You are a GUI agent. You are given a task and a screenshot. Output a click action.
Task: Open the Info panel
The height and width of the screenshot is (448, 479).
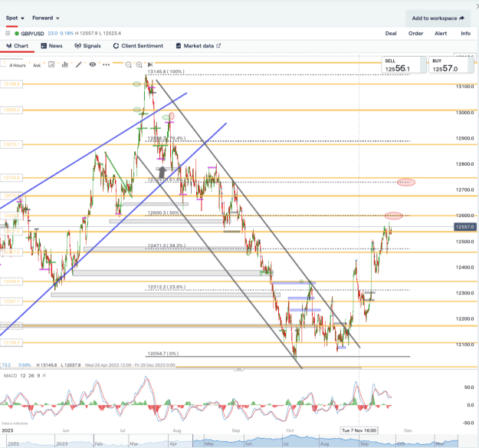click(x=465, y=33)
